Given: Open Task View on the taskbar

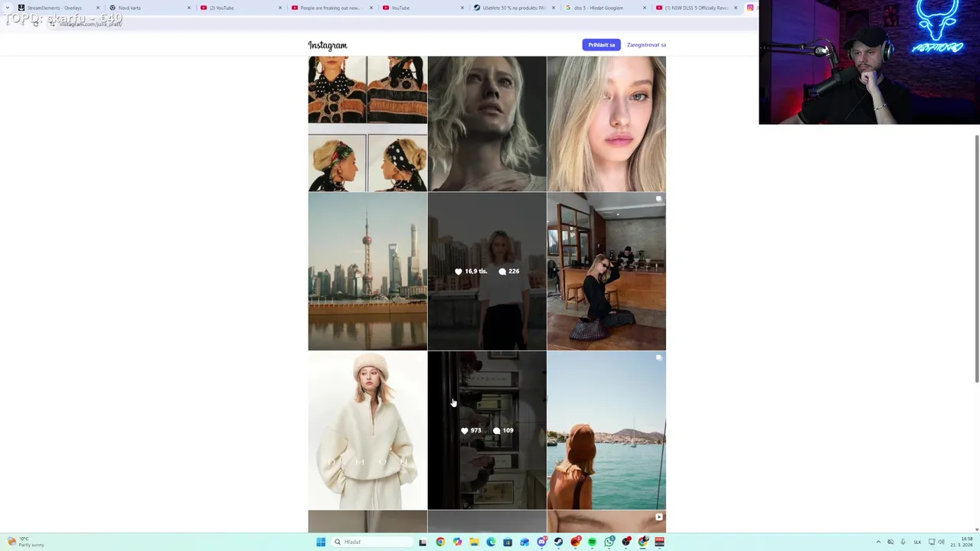Looking at the screenshot, I should click(423, 542).
